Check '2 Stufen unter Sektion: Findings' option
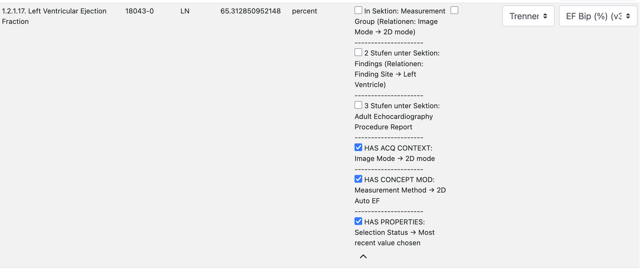This screenshot has width=644, height=270. tap(358, 52)
